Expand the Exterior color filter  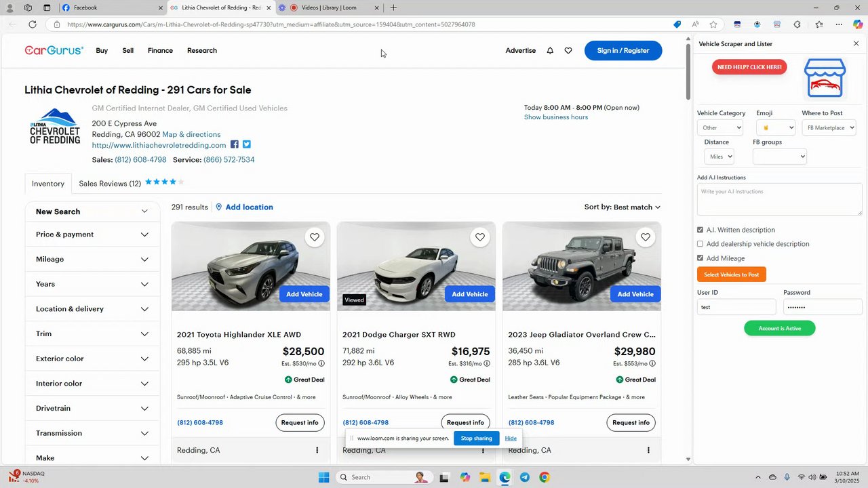point(92,359)
